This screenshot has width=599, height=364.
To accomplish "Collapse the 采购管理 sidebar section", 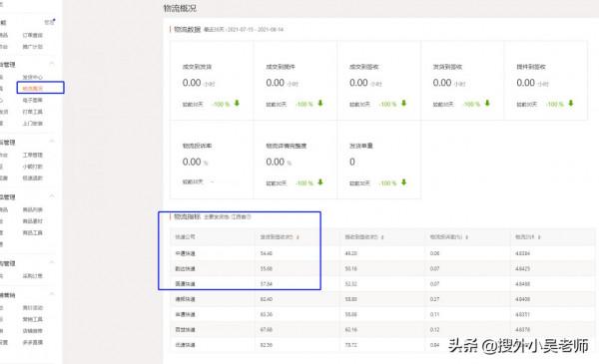I will pyautogui.click(x=52, y=262).
